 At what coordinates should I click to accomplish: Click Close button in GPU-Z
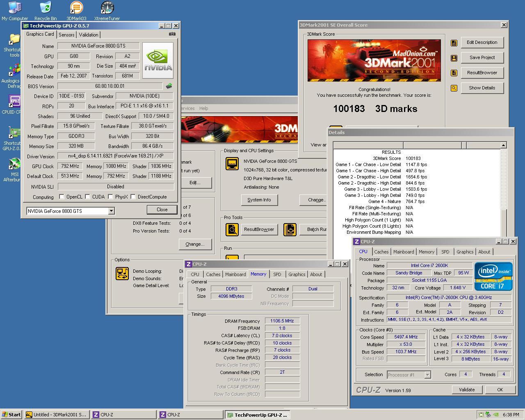(x=162, y=210)
